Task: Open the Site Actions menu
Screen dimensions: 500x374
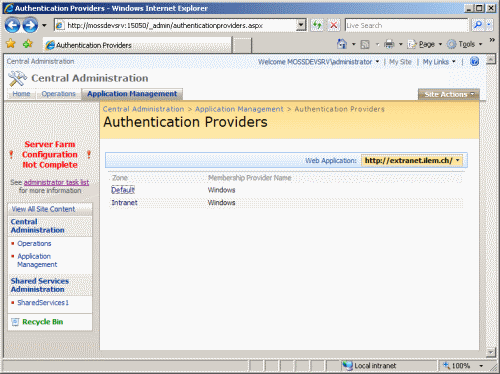Action: coord(449,94)
